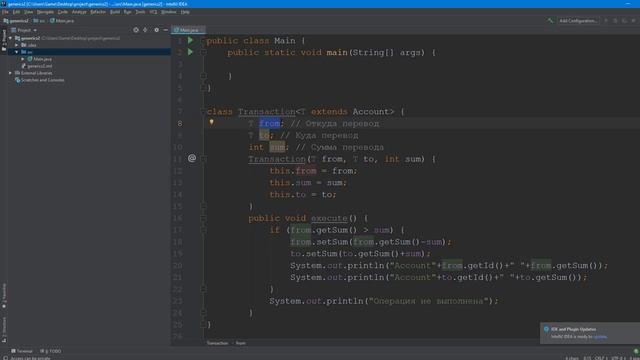Click the highlighted 'from' field on line 8
Viewport: 640px width, 360px height.
click(269, 123)
